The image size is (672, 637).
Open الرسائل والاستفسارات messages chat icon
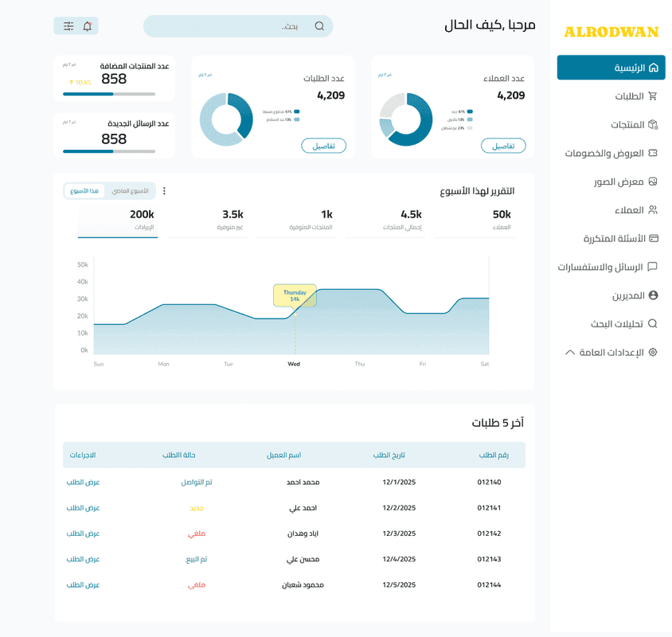pyautogui.click(x=651, y=266)
